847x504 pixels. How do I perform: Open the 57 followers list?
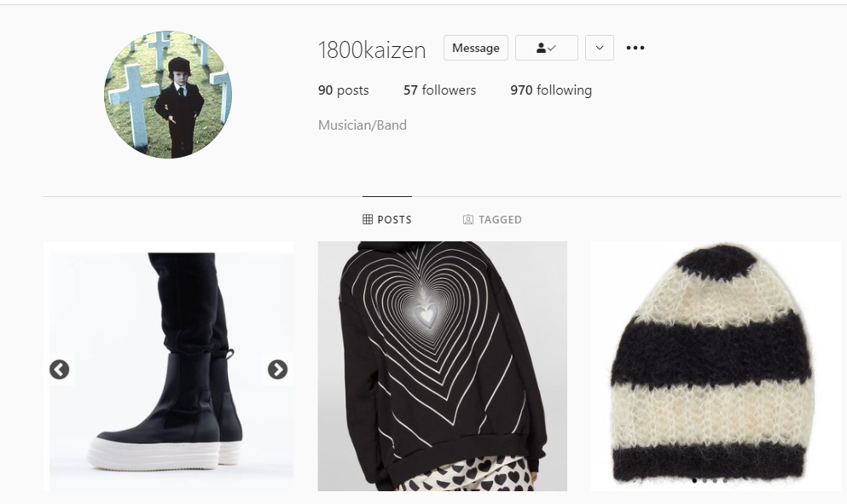click(x=439, y=90)
